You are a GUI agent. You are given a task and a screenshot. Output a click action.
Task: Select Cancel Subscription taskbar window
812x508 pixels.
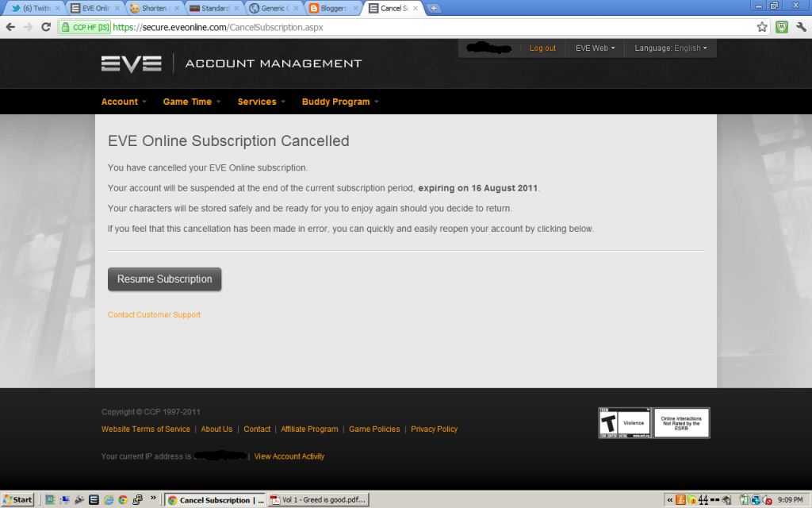tap(215, 500)
